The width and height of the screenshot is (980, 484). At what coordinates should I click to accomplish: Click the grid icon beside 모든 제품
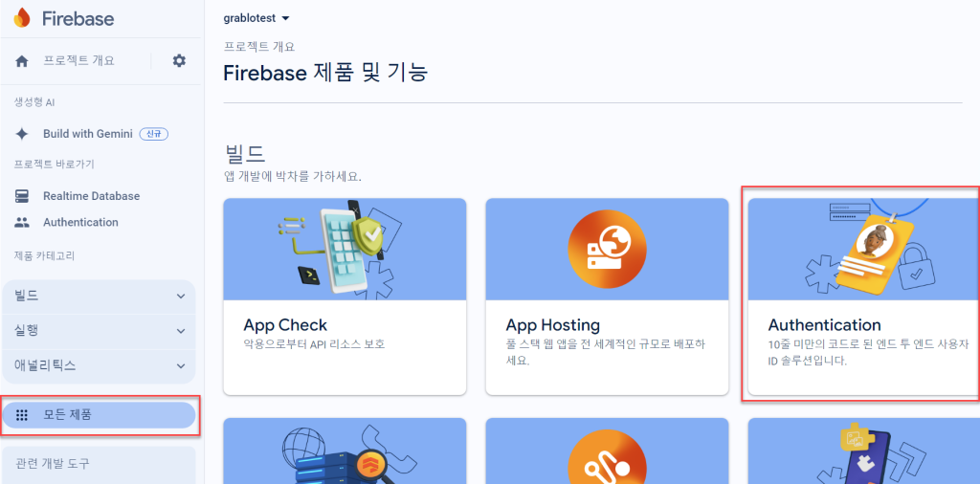[22, 415]
